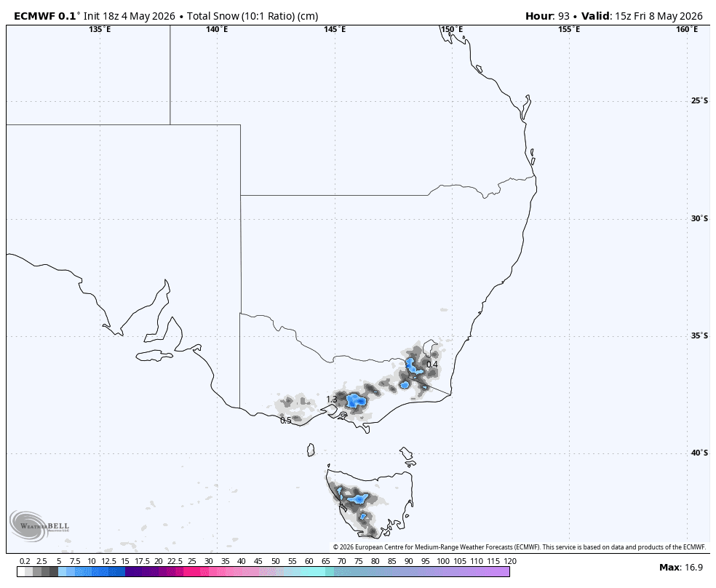Click the magenta legend swatch near 25

192,571
